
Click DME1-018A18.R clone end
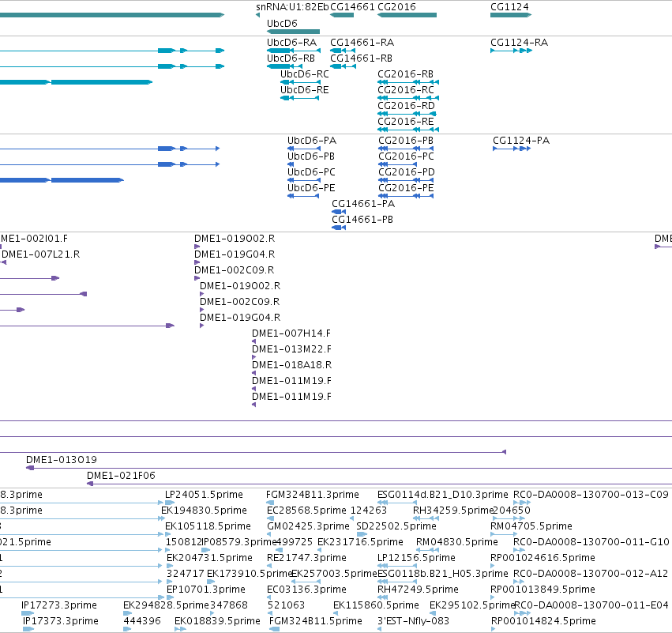(253, 374)
